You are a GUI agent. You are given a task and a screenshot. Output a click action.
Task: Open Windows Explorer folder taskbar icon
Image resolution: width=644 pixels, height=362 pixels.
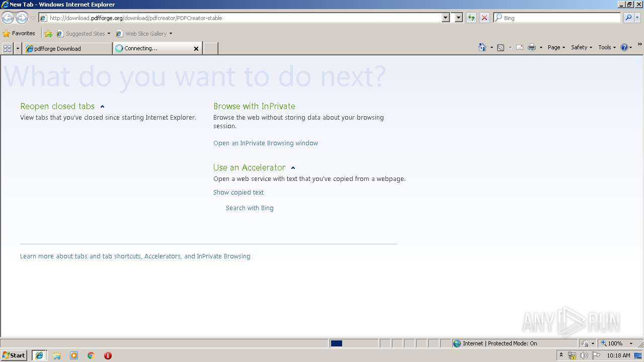pyautogui.click(x=57, y=355)
